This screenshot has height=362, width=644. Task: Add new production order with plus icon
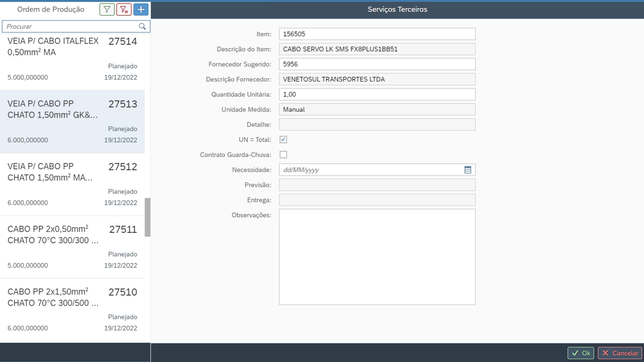coord(141,10)
